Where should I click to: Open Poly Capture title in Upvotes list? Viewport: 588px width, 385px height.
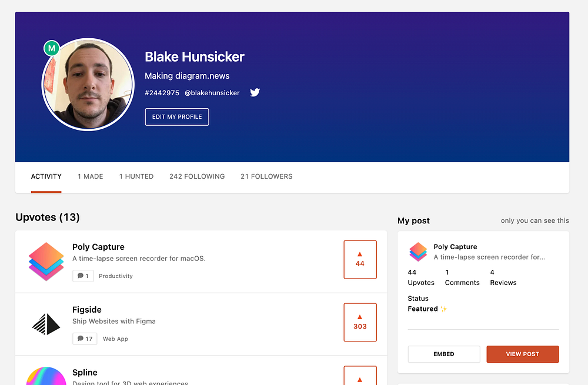(x=98, y=247)
